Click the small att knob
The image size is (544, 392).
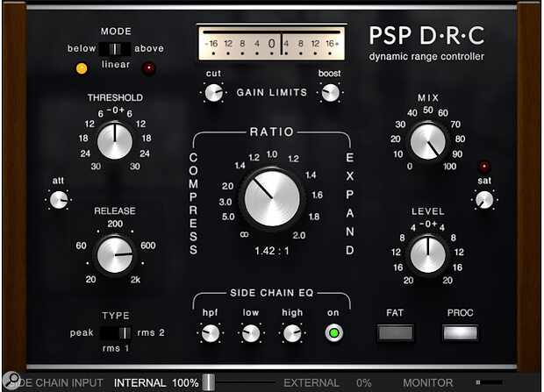(x=59, y=200)
